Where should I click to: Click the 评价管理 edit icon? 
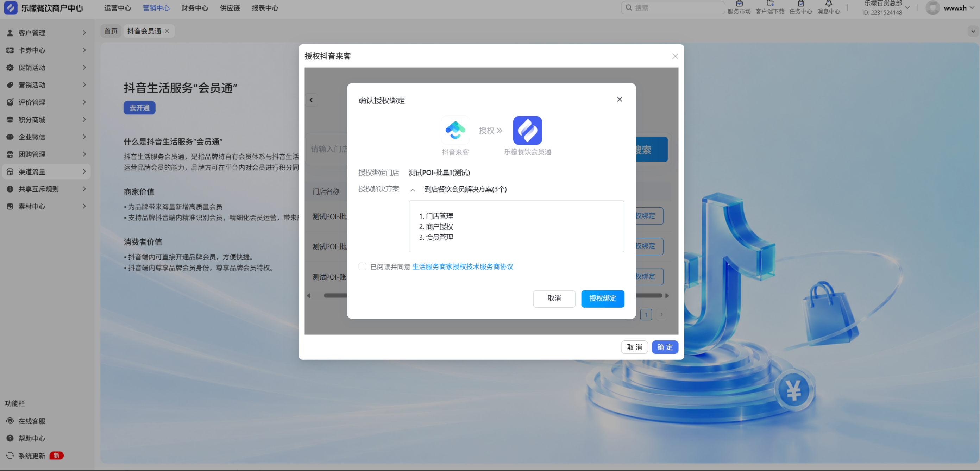(10, 102)
